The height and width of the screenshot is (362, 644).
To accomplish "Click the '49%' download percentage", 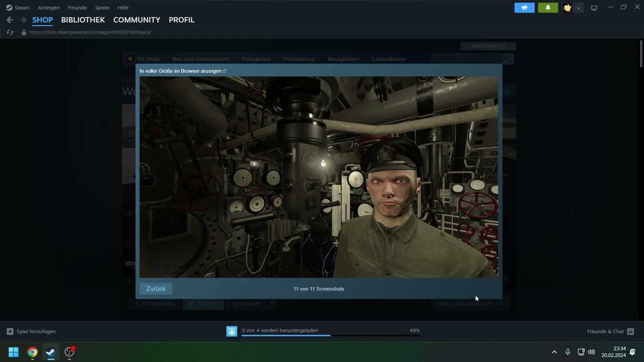I will pyautogui.click(x=415, y=330).
